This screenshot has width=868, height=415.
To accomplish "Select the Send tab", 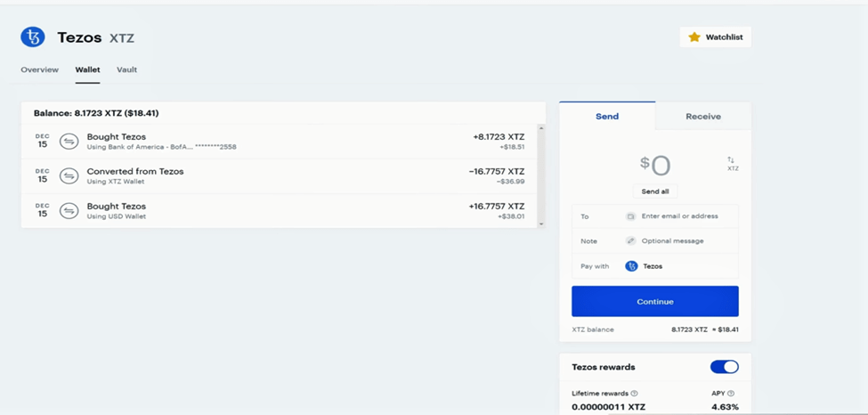I will pyautogui.click(x=607, y=117).
